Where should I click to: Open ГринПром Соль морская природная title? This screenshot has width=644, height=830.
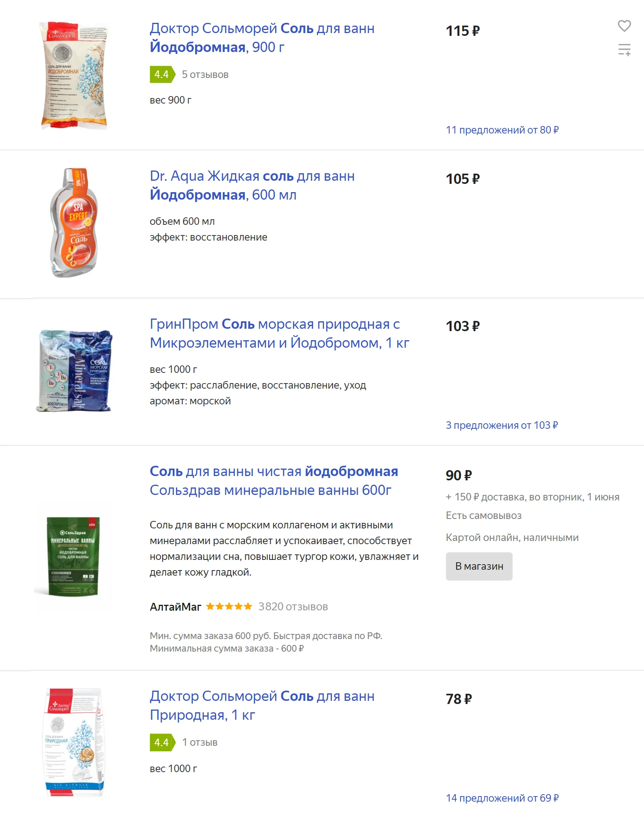pyautogui.click(x=279, y=333)
